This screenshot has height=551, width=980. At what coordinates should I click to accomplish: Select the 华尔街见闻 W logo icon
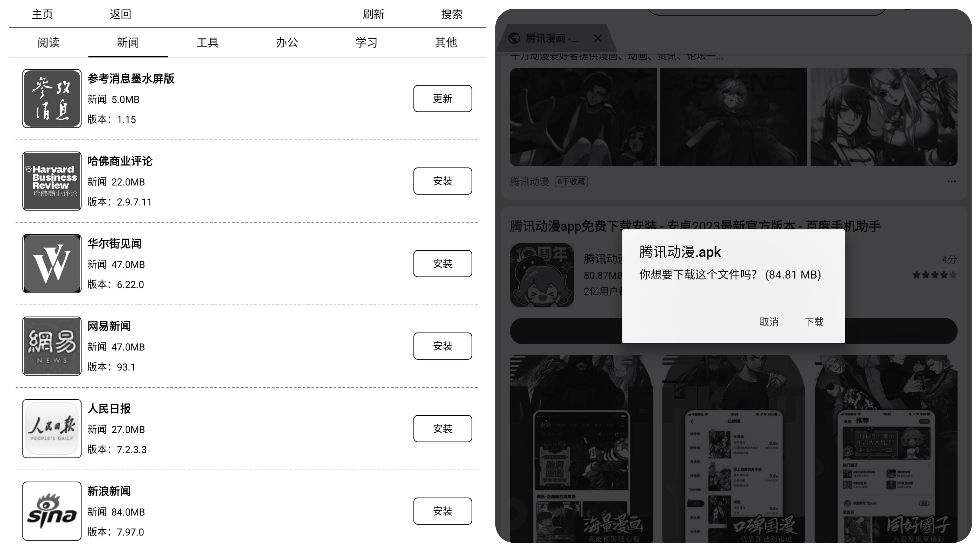point(52,264)
